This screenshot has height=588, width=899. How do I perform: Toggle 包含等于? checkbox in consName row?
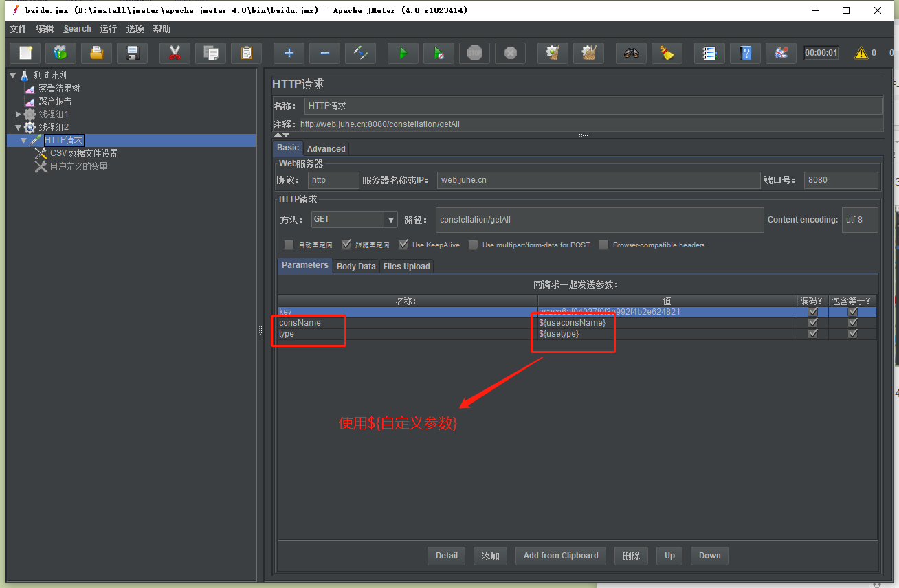coord(853,323)
